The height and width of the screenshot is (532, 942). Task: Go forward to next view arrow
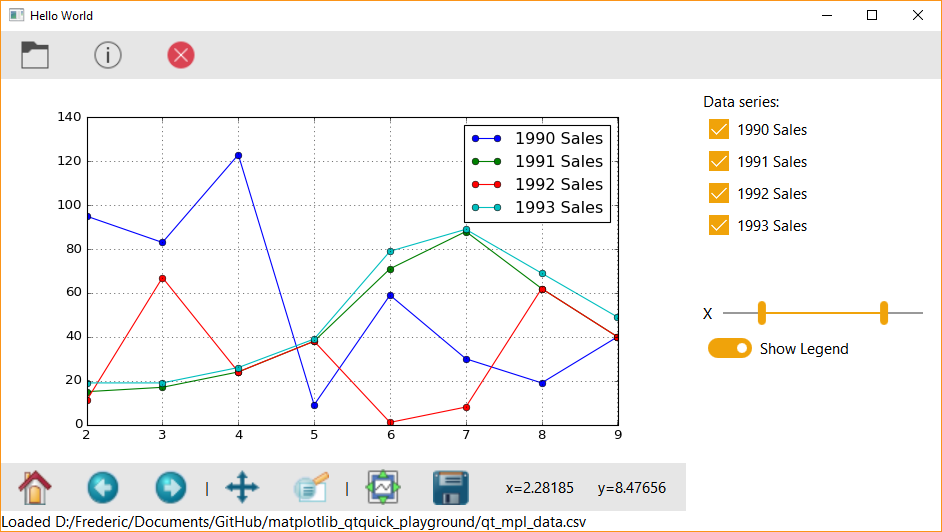pos(171,487)
